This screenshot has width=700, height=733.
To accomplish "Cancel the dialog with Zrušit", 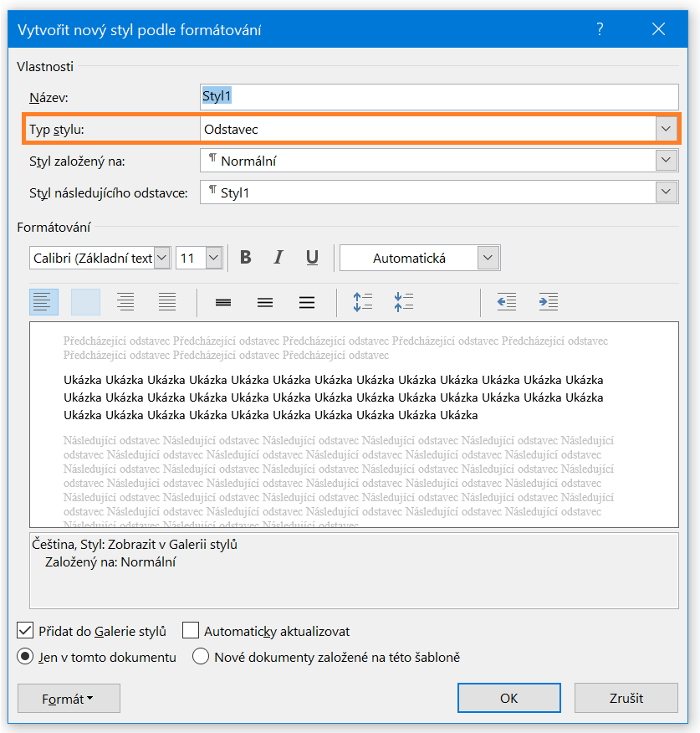I will click(626, 697).
